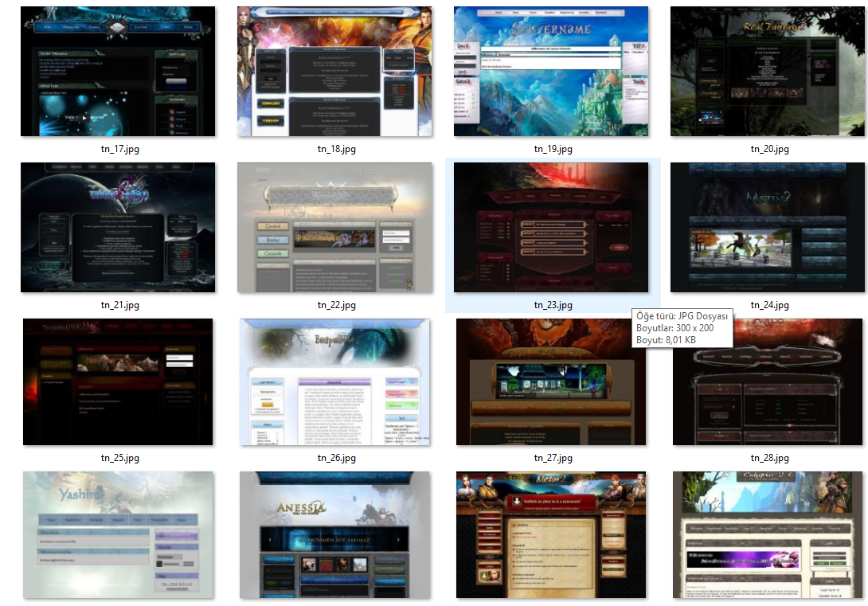The height and width of the screenshot is (606, 868).
Task: Select the tn_17.jpg thumbnail image
Action: pyautogui.click(x=118, y=72)
